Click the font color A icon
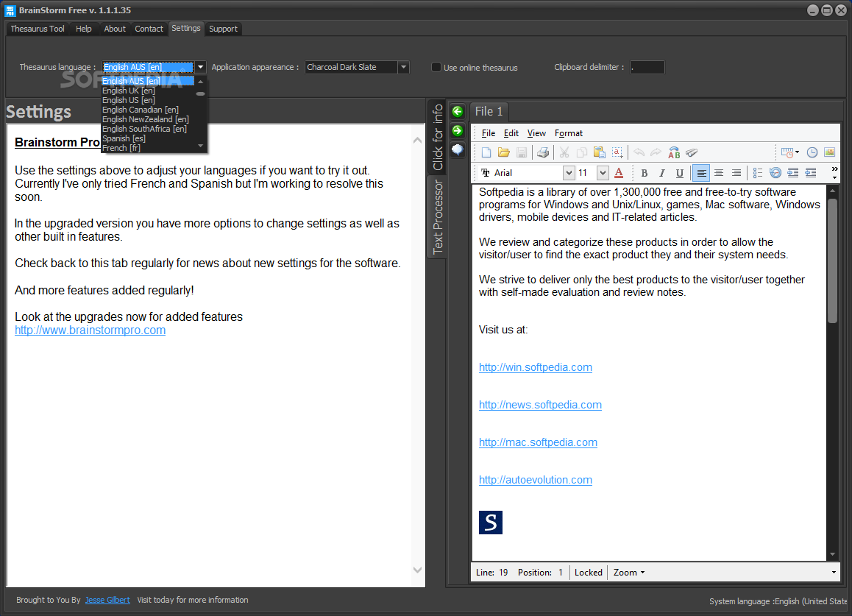 click(618, 173)
